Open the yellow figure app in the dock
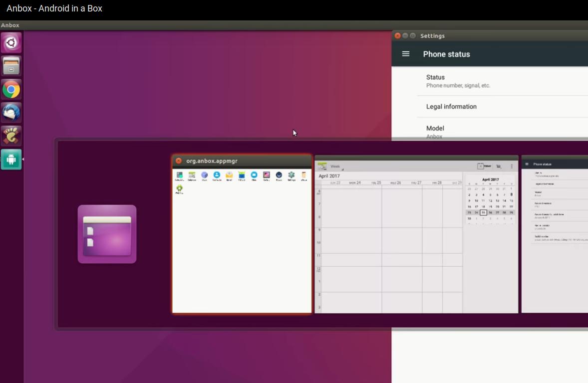The image size is (588, 383). click(11, 136)
